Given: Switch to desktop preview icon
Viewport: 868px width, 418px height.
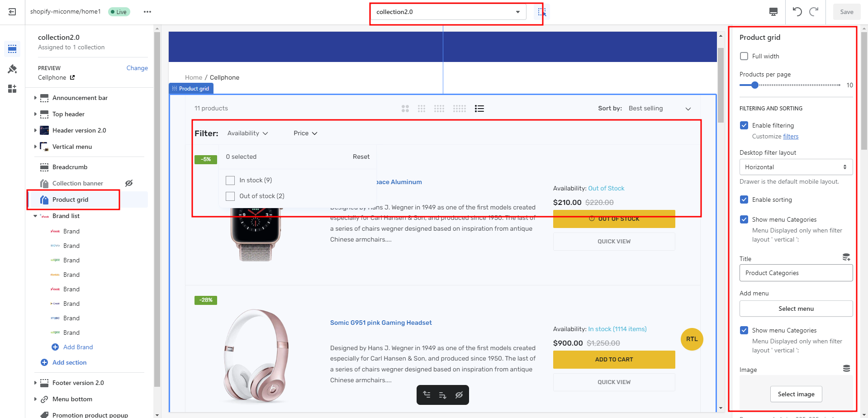Looking at the screenshot, I should coord(773,12).
